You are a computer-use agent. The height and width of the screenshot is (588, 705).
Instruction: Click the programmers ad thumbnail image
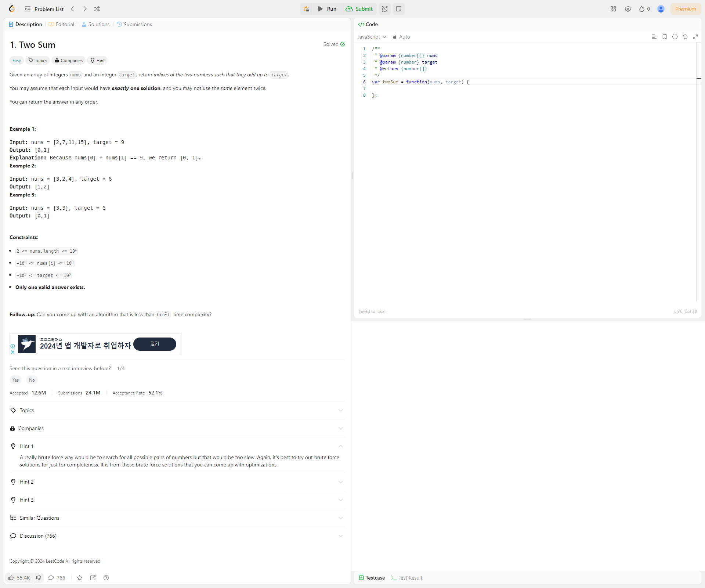(27, 344)
